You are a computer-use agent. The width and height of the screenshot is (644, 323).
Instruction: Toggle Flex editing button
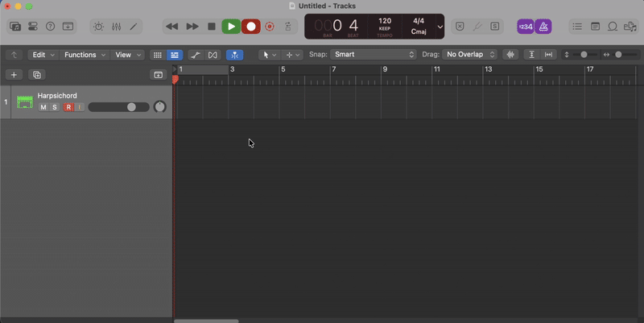(213, 55)
